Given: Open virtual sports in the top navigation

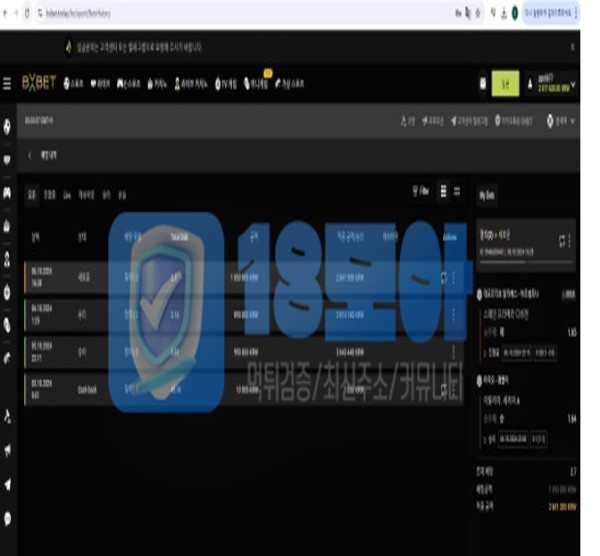Looking at the screenshot, I should click(x=290, y=84).
